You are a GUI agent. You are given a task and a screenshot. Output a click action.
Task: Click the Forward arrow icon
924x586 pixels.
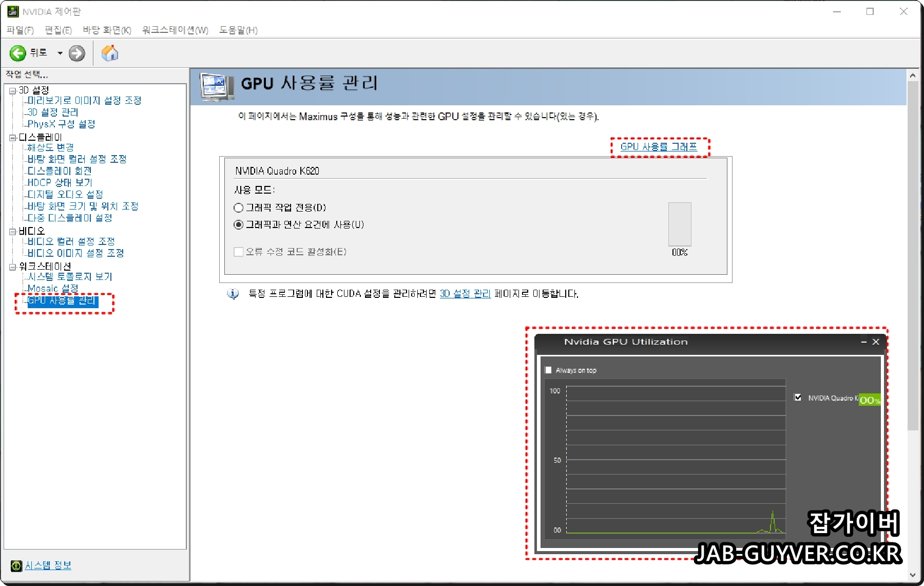click(x=77, y=53)
